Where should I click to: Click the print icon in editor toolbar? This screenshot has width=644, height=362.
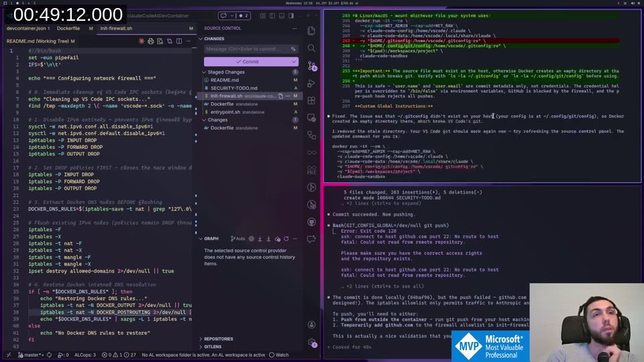click(151, 41)
